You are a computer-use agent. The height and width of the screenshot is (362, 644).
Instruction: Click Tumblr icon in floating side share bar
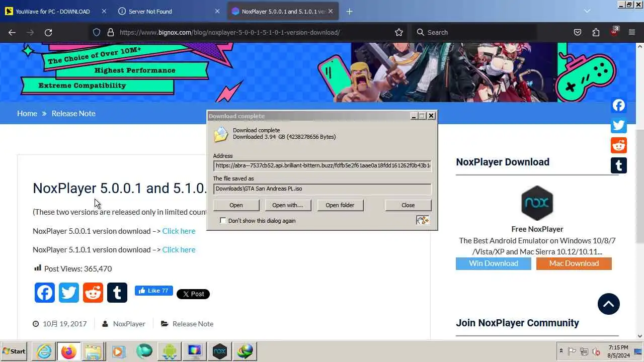[x=619, y=165]
